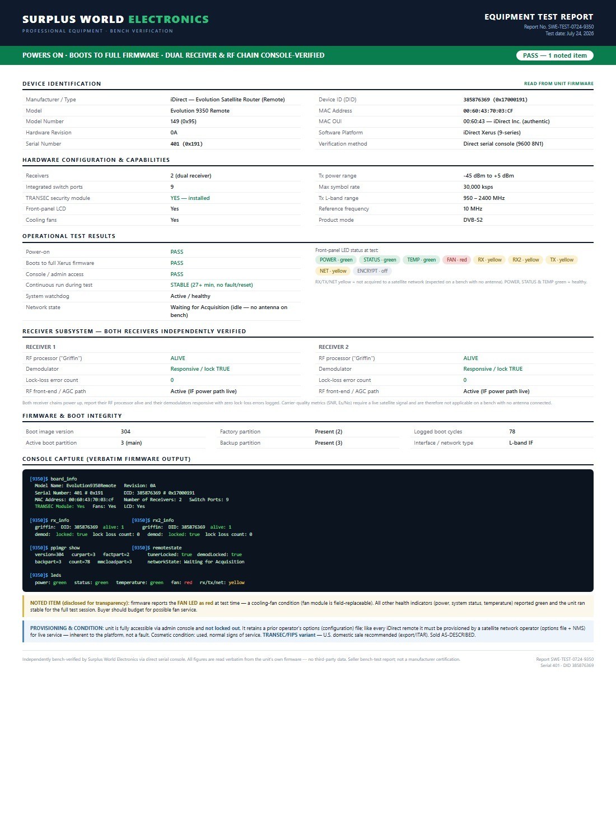Image resolution: width=616 pixels, height=840 pixels.
Task: Click Device ID value '385876369 (0x17000191)'
Action: 495,100
